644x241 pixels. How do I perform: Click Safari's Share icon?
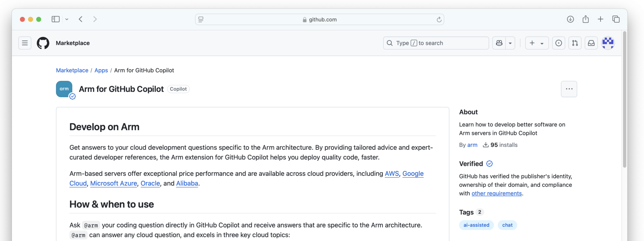pyautogui.click(x=586, y=19)
